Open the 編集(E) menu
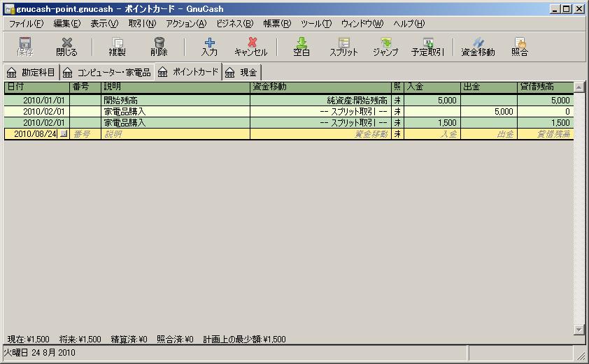The width and height of the screenshot is (589, 364). 67,24
